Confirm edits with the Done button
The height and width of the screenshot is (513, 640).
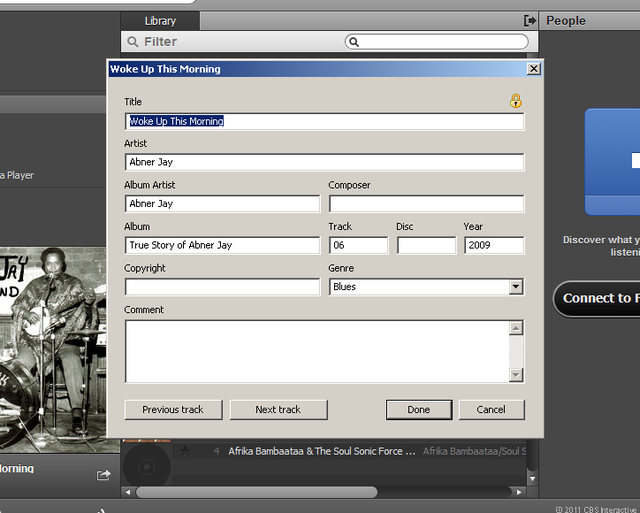point(419,409)
